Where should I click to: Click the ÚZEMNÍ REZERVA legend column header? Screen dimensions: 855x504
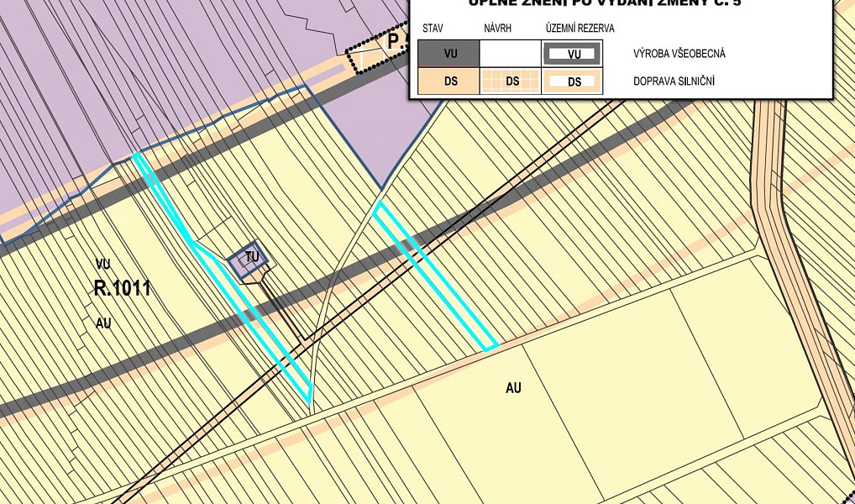pyautogui.click(x=580, y=29)
